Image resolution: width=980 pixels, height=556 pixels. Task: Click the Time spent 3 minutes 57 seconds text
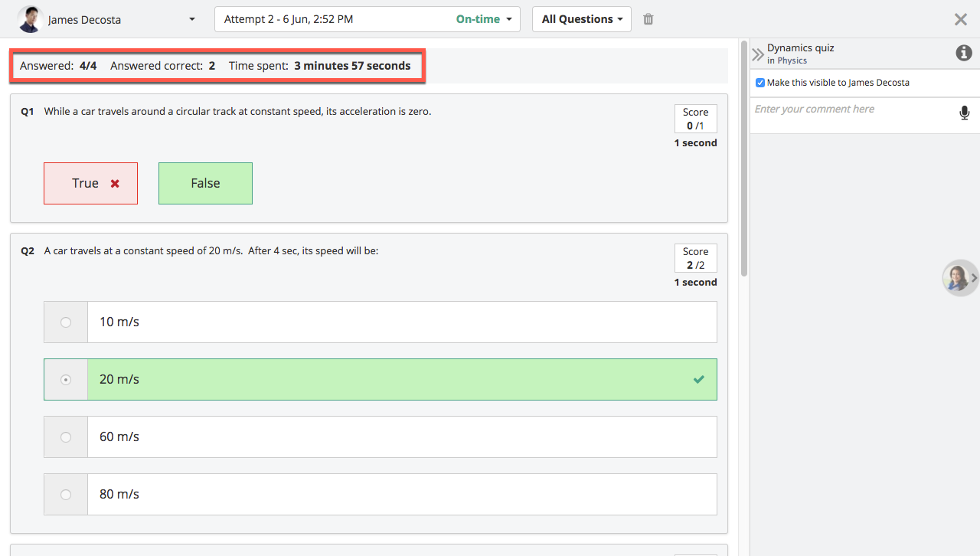tap(319, 66)
